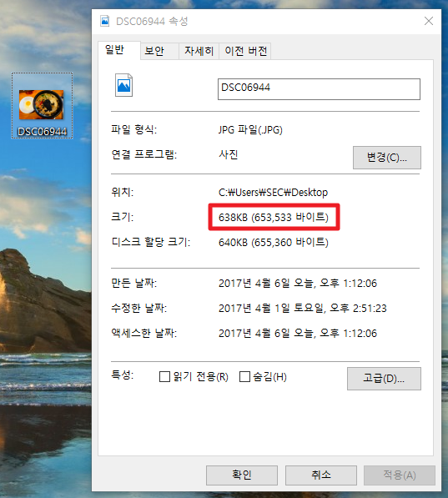The width and height of the screenshot is (448, 498).
Task: Enable the 숨김(H) checkbox
Action: coord(244,377)
